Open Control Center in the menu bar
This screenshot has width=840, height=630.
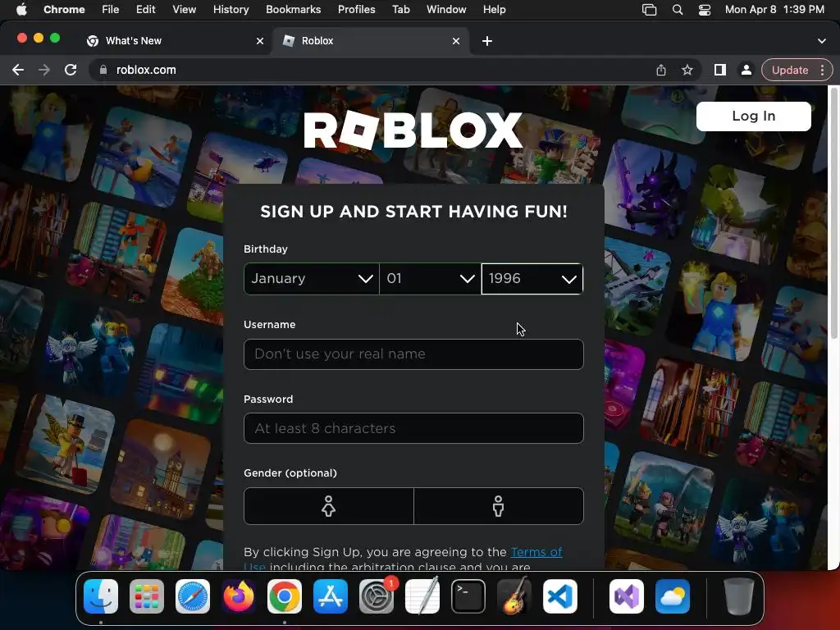point(705,10)
